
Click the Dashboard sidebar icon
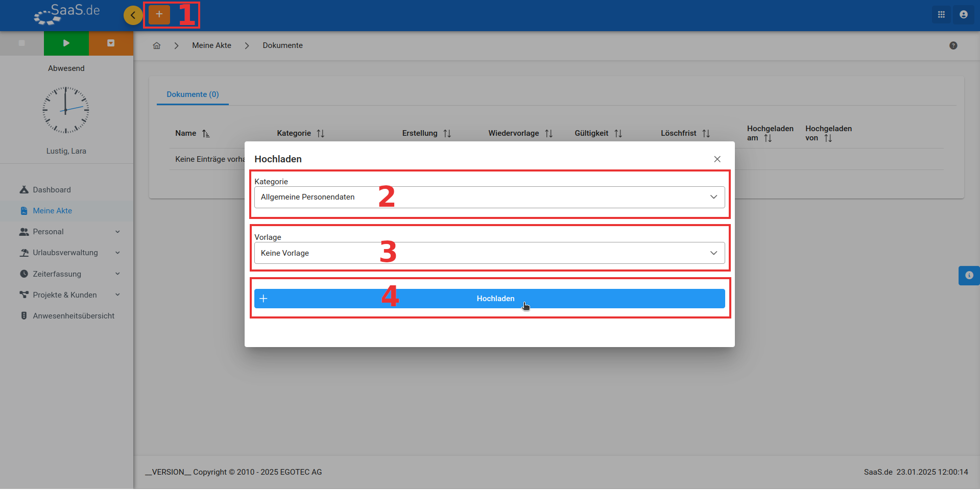coord(24,190)
